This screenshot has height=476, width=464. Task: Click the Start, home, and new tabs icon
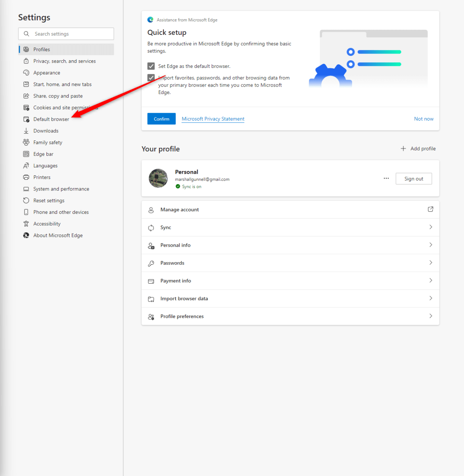(26, 84)
